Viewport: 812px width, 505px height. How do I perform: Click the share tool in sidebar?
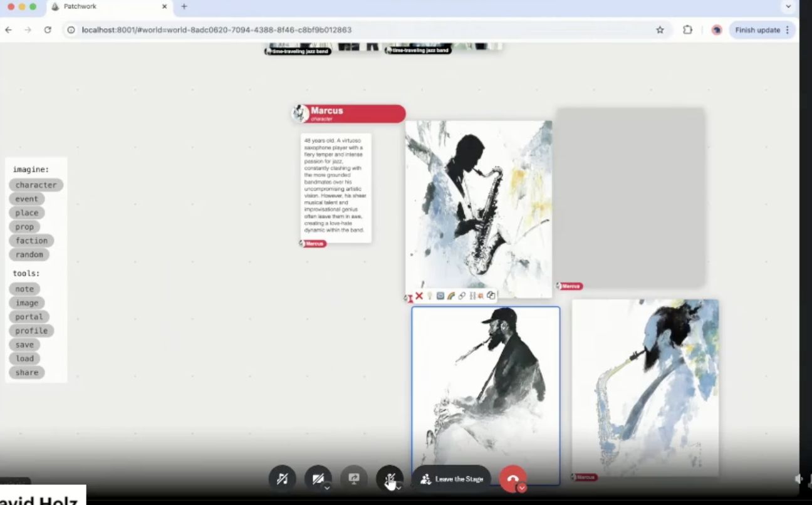click(x=27, y=372)
